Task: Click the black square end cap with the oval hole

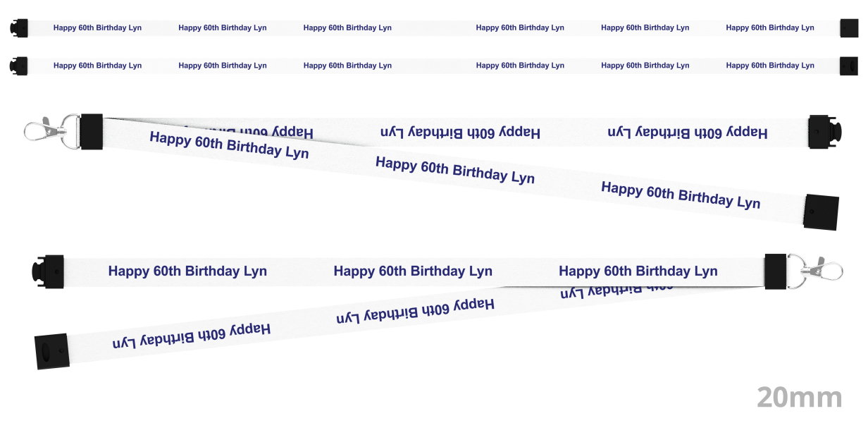Action: 52,351
